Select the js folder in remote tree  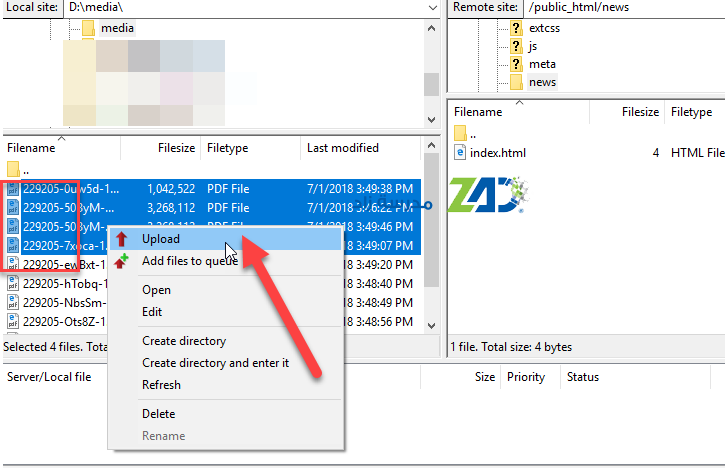535,46
